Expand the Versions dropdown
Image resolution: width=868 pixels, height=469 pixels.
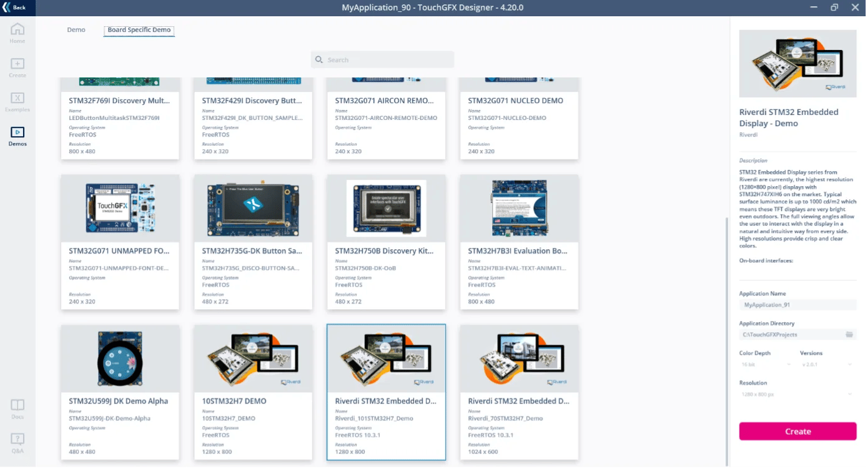click(827, 364)
